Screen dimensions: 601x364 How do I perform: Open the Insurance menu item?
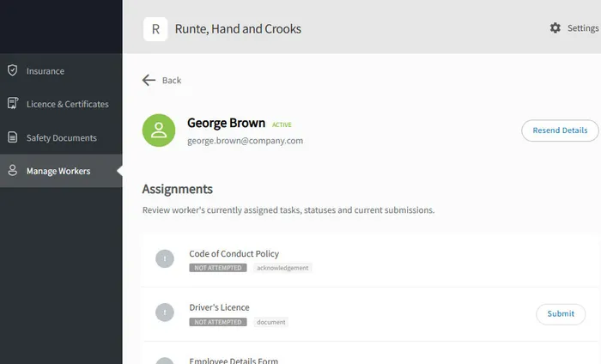pos(46,71)
